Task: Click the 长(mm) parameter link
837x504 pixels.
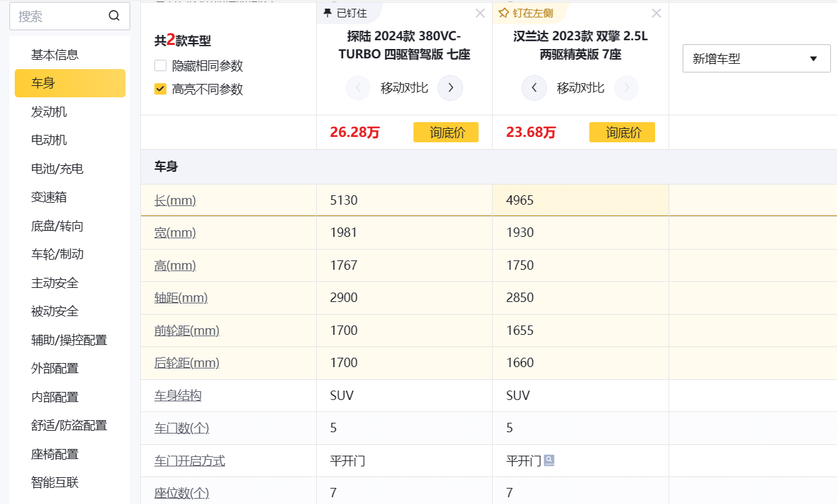Action: [175, 200]
